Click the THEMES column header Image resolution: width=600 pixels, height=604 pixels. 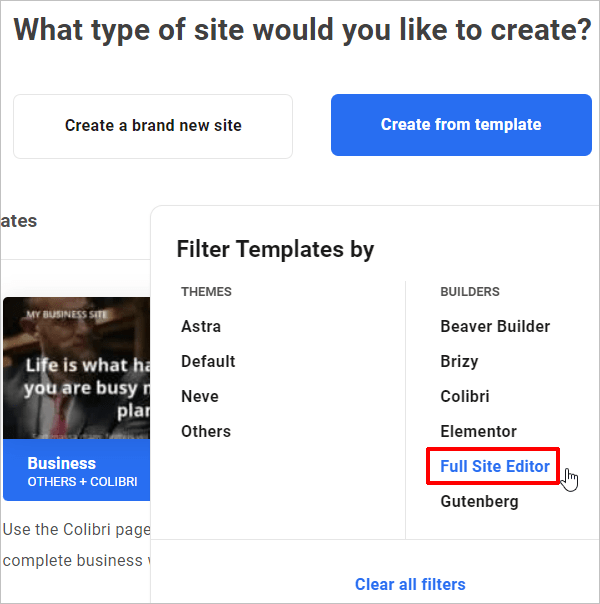click(x=206, y=292)
